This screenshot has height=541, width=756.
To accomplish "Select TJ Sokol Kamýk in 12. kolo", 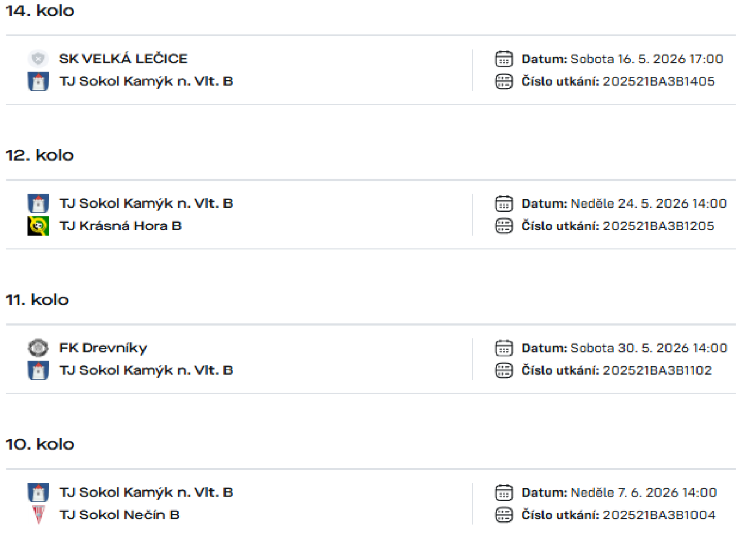I will 146,203.
